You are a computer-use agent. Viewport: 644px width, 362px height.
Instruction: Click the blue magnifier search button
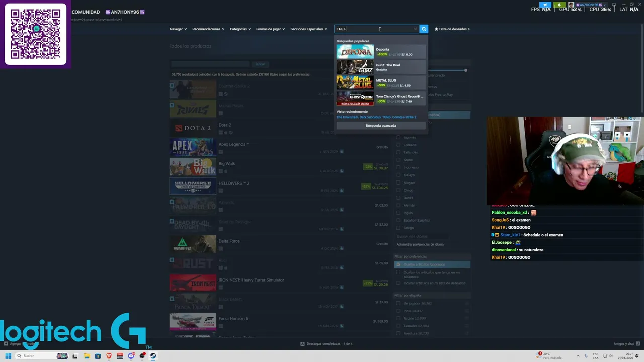424,29
